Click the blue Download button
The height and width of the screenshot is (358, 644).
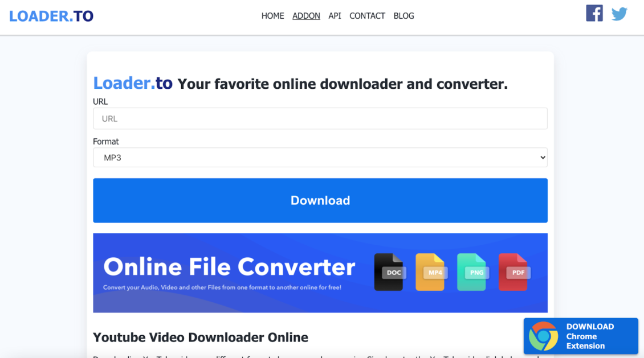(320, 200)
